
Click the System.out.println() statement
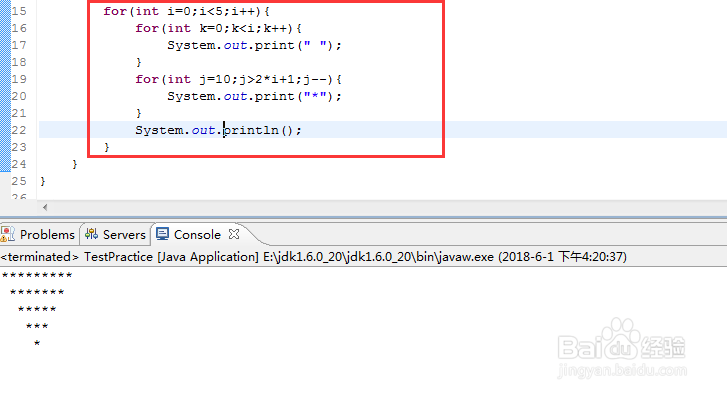click(218, 130)
